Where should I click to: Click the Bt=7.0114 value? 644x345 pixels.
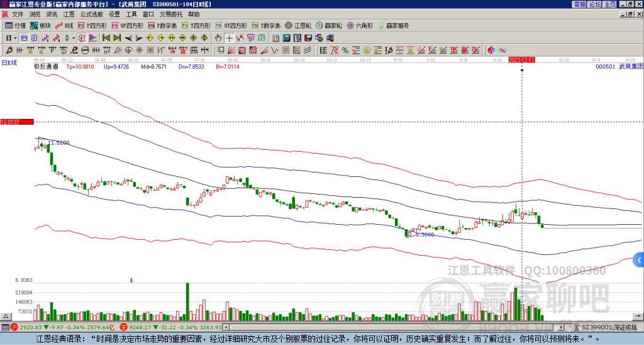tap(228, 67)
